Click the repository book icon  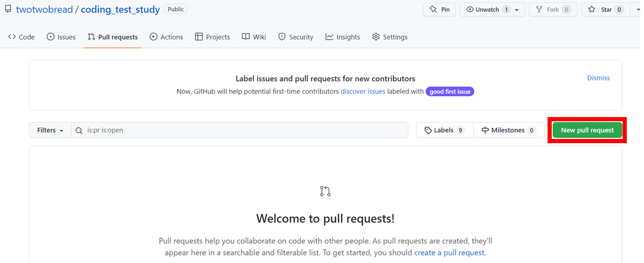[x=8, y=9]
